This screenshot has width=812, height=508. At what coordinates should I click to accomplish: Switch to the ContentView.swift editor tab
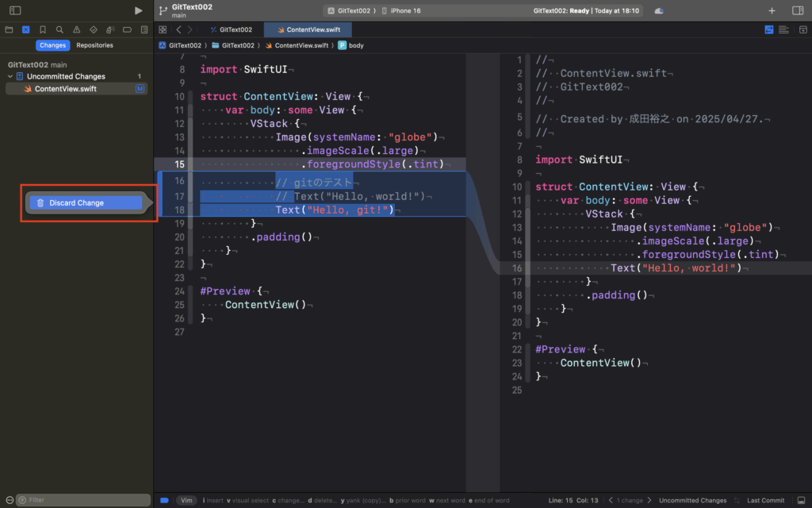tap(308, 29)
